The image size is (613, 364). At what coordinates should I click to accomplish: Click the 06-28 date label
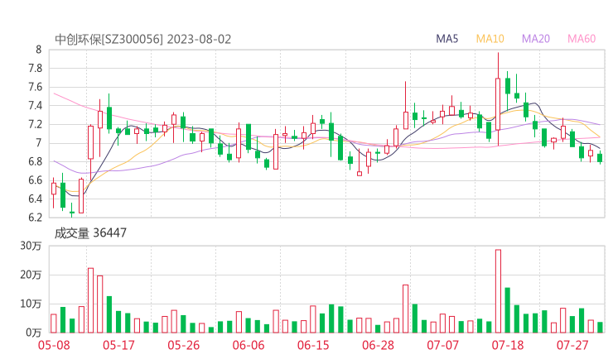(378, 345)
